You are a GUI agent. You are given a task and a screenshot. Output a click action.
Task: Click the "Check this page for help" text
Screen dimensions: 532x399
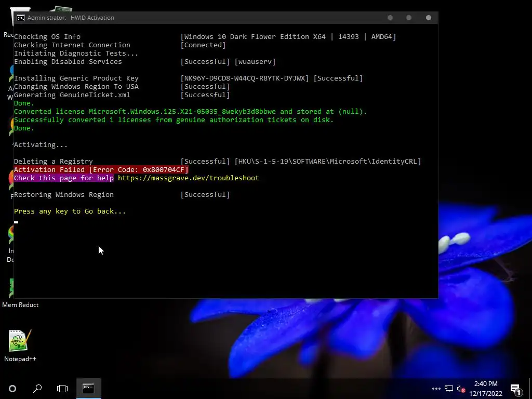coord(64,178)
